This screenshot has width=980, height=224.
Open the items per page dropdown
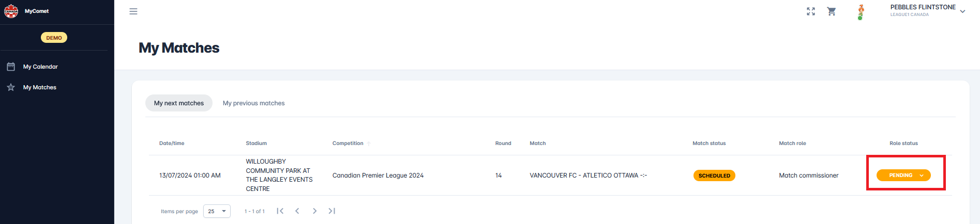[x=217, y=211]
